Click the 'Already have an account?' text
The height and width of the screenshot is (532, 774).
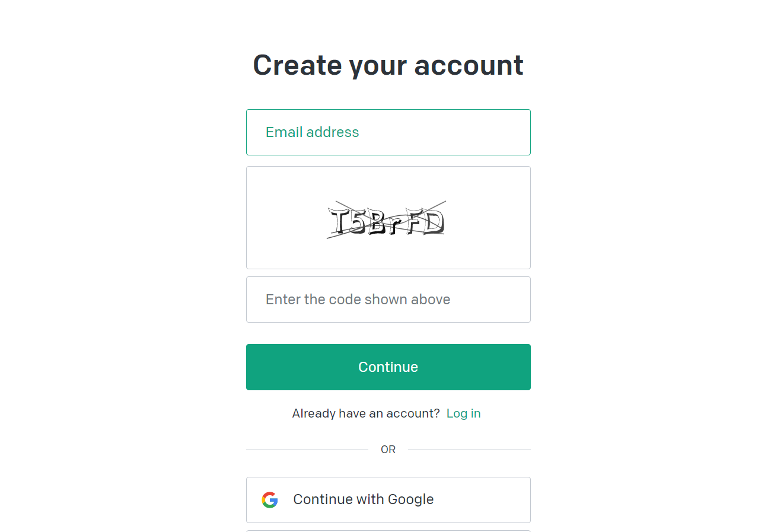pos(366,413)
